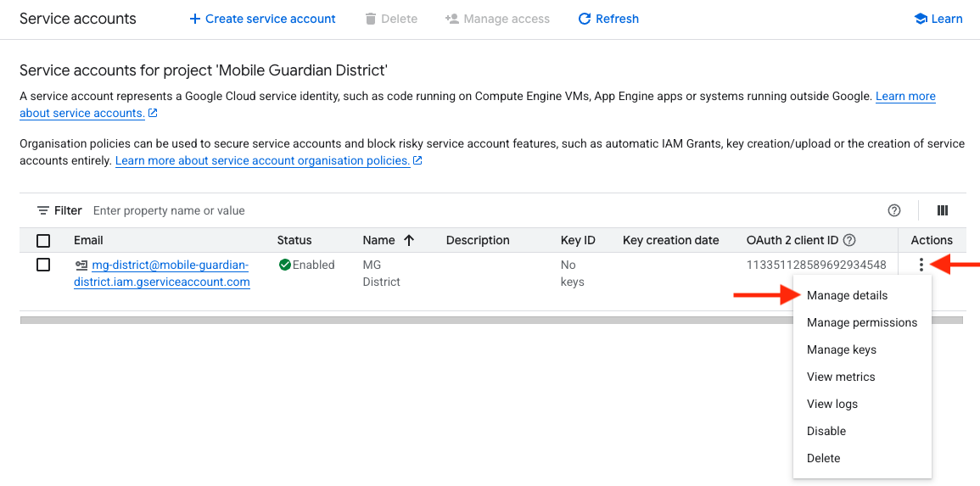980x486 pixels.
Task: Click the help question mark icon near filter
Action: coord(893,211)
